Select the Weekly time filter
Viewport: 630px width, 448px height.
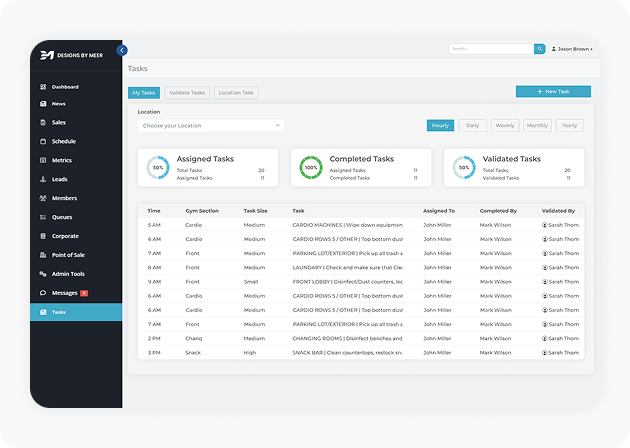pos(505,125)
